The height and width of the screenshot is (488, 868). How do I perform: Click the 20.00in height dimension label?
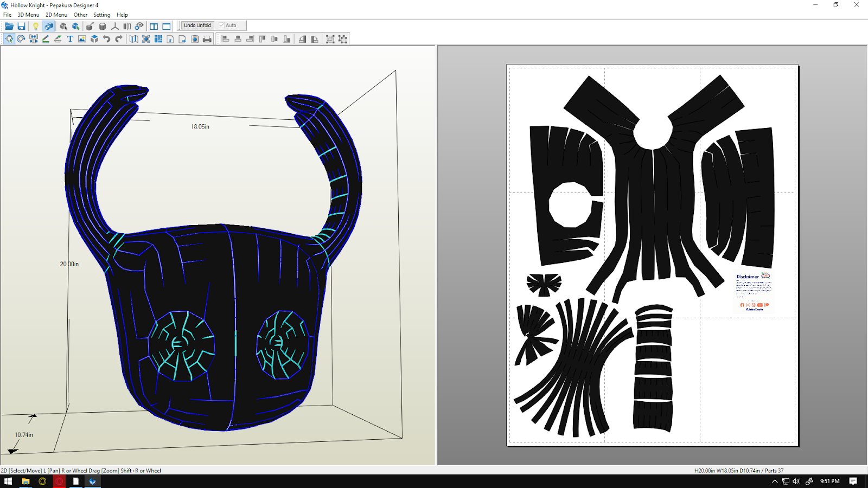(x=69, y=264)
